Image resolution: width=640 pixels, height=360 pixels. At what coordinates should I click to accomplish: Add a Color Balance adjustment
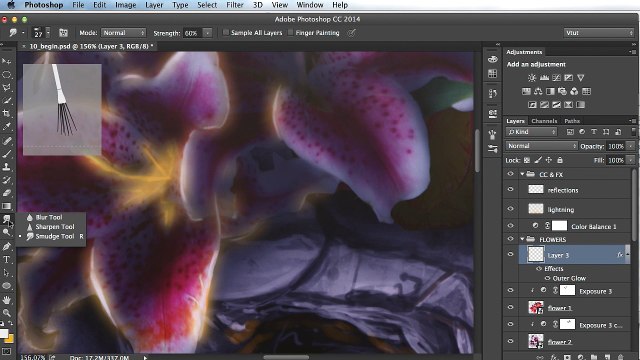click(x=538, y=91)
